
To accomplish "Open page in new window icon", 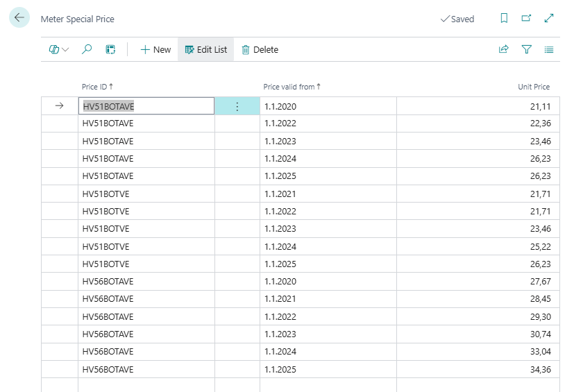I will point(526,19).
